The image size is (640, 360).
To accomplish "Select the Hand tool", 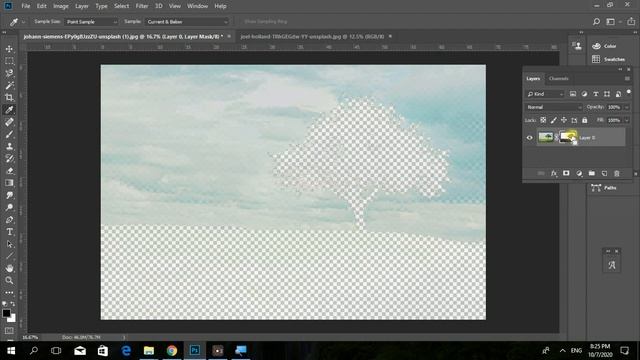I will pos(9,268).
